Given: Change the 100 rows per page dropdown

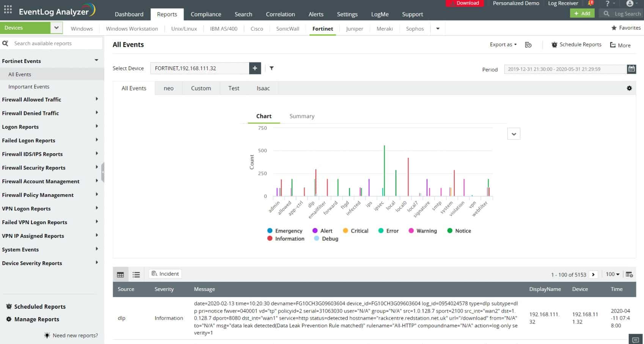Looking at the screenshot, I should point(612,274).
